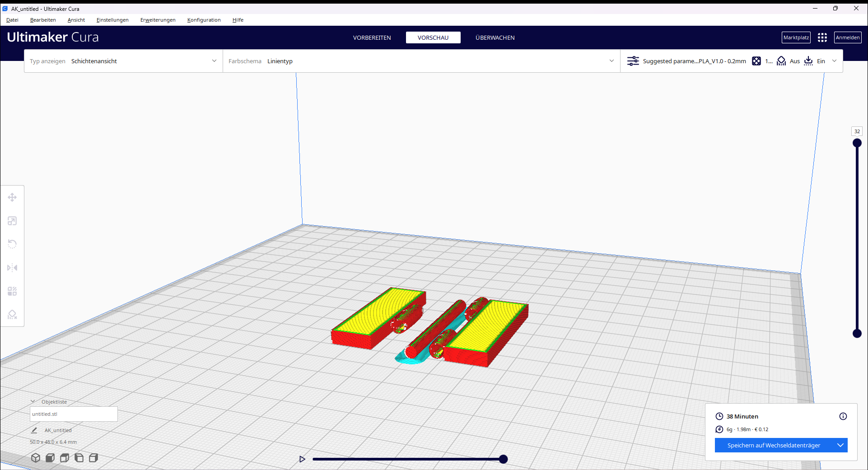Viewport: 868px width, 470px height.
Task: Switch to 3D perspective view cube icon
Action: 36,458
